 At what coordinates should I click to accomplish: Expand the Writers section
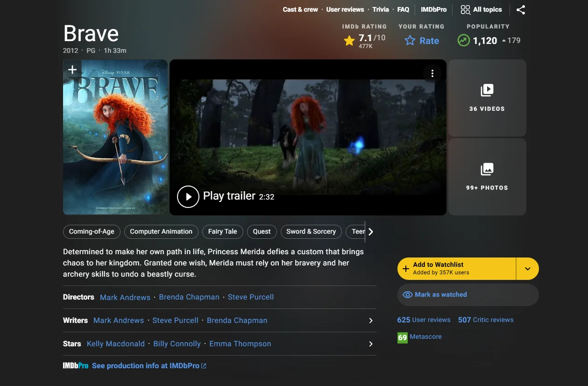371,321
